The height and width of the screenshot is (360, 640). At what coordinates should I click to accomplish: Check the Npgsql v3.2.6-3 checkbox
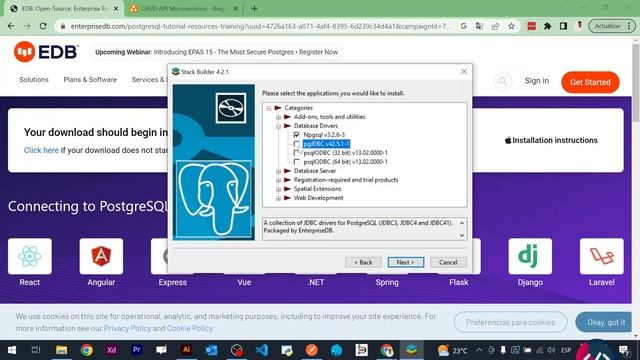[297, 135]
